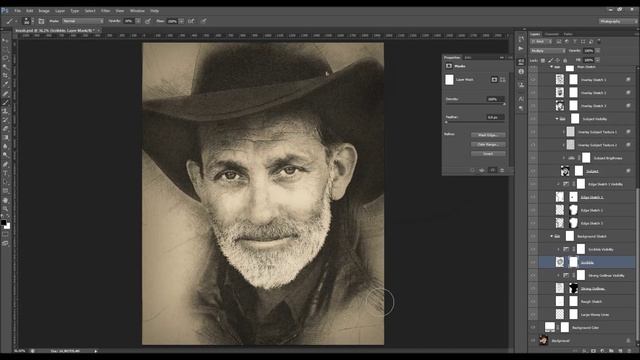Image resolution: width=640 pixels, height=360 pixels.
Task: Select the Clone Stamp tool
Action: click(5, 111)
